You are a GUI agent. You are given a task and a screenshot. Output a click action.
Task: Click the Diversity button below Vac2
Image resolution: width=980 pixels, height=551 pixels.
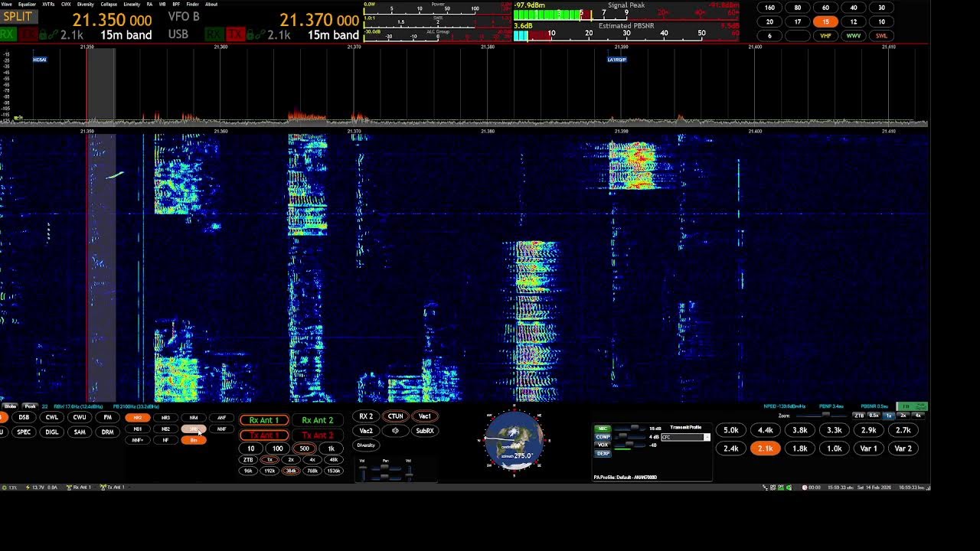(x=366, y=445)
